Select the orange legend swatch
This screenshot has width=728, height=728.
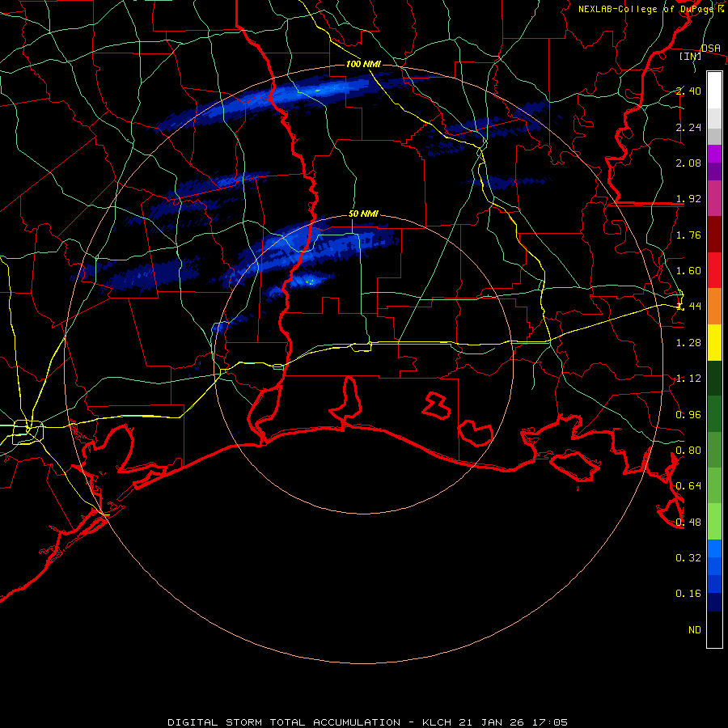pyautogui.click(x=714, y=306)
